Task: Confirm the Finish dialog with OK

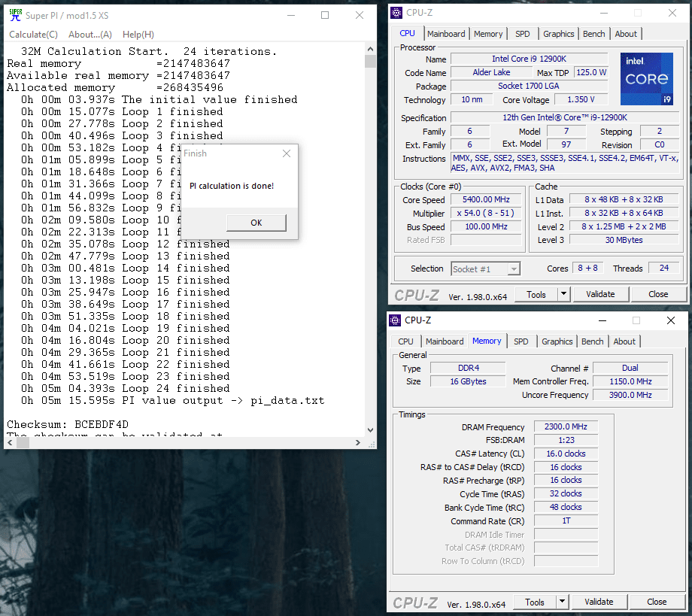Action: [256, 223]
